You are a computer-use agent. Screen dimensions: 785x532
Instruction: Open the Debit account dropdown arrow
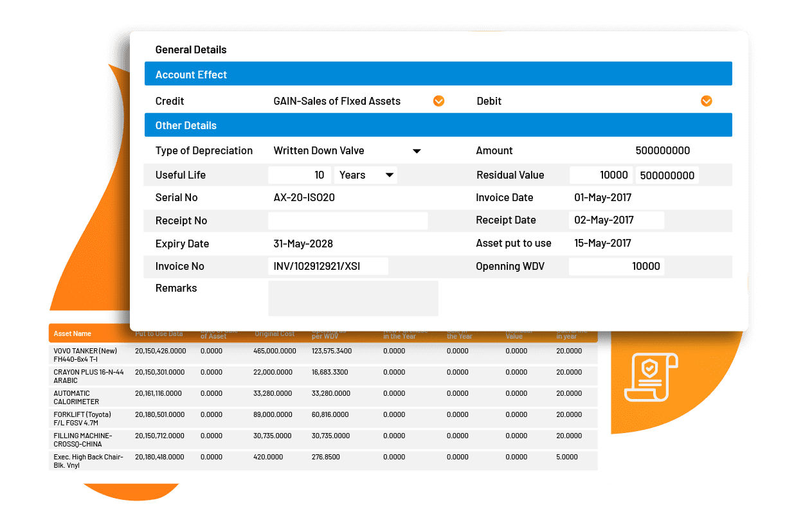pos(706,101)
